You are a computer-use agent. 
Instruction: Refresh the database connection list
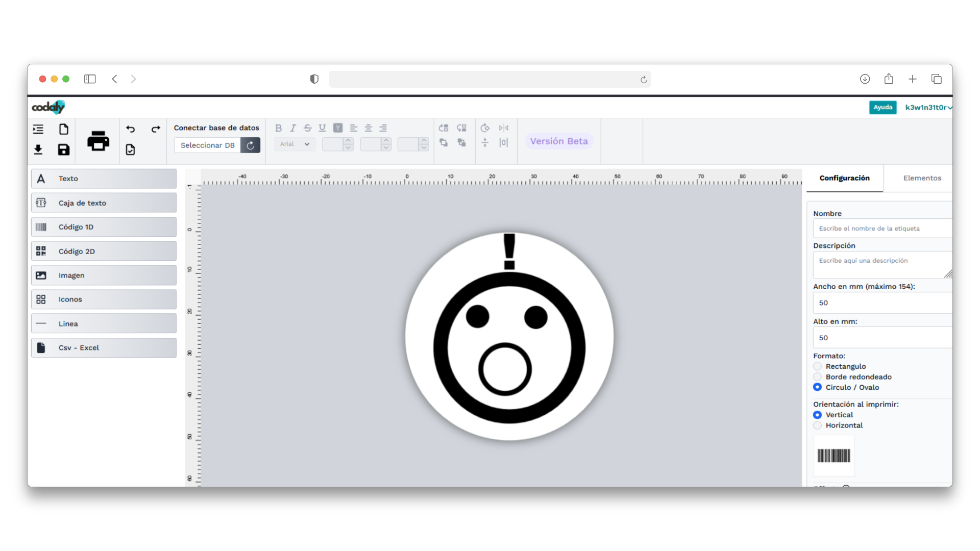(250, 145)
